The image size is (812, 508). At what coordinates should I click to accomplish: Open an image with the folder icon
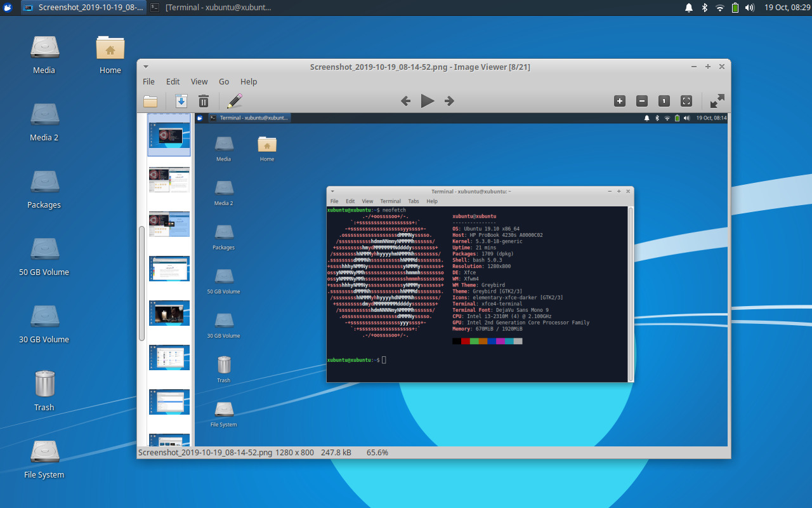pyautogui.click(x=151, y=101)
